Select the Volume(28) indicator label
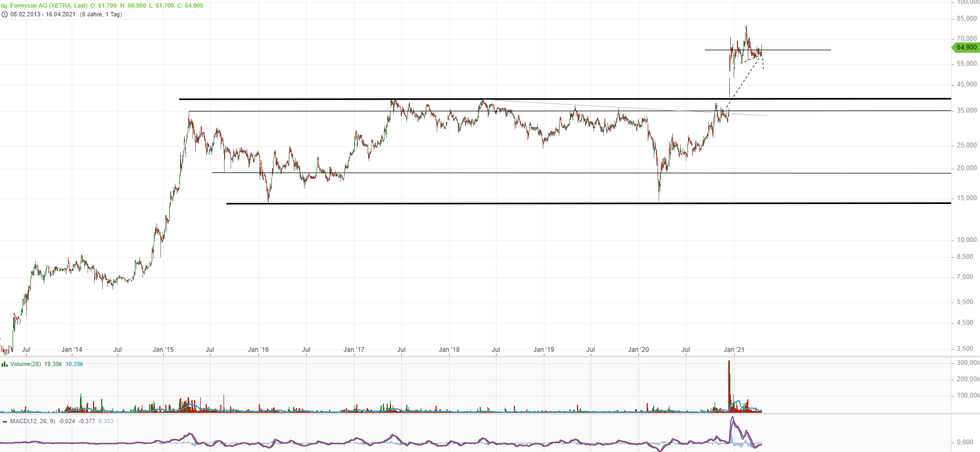The image size is (980, 452). point(26,364)
